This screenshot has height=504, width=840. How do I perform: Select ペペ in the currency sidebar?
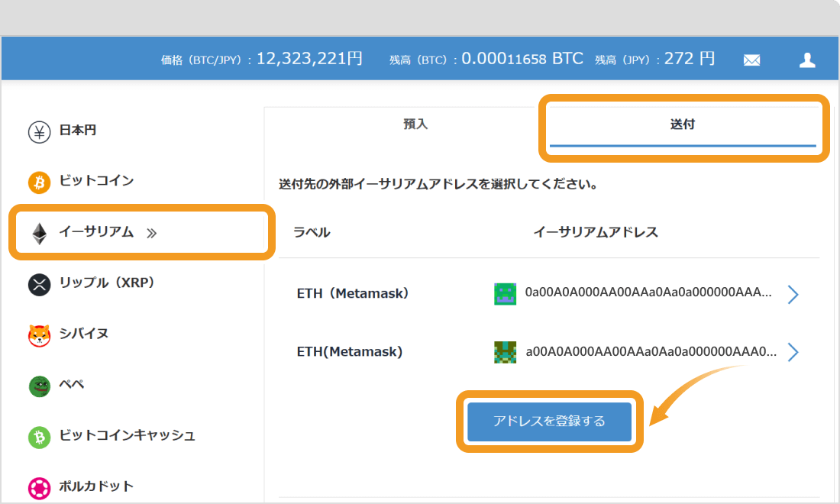[x=72, y=384]
